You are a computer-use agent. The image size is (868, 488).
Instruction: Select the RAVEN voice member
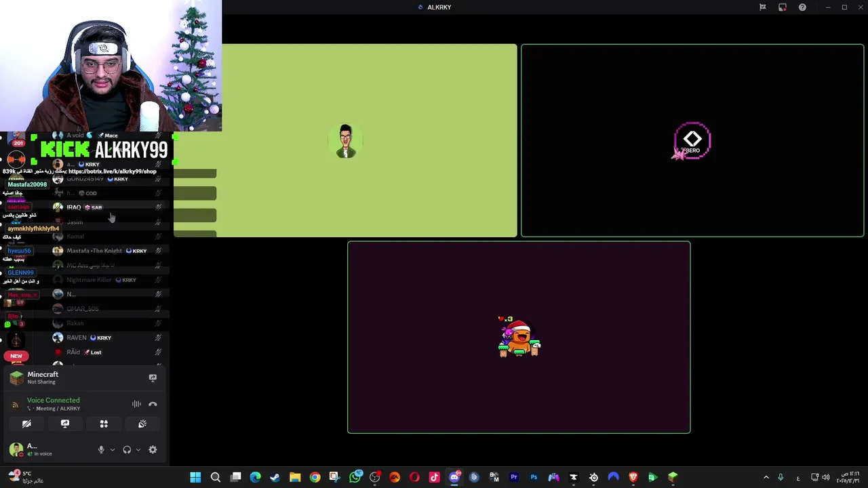point(108,338)
